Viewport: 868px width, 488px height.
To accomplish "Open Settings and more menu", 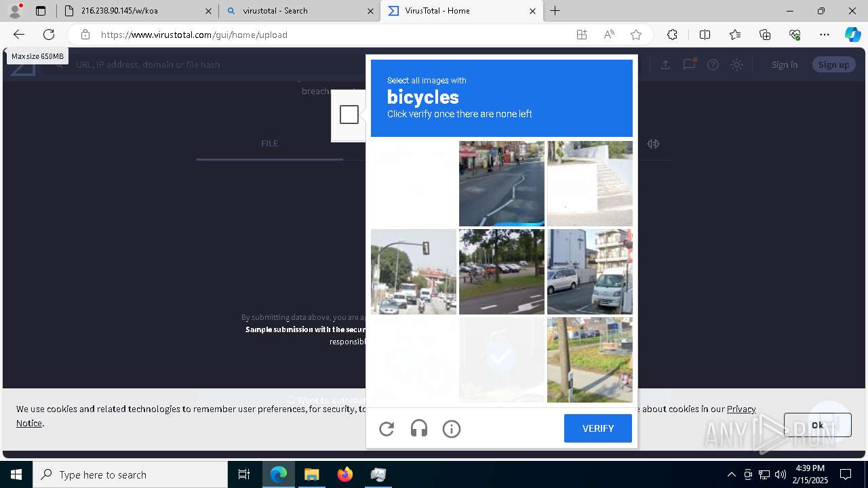I will click(825, 35).
